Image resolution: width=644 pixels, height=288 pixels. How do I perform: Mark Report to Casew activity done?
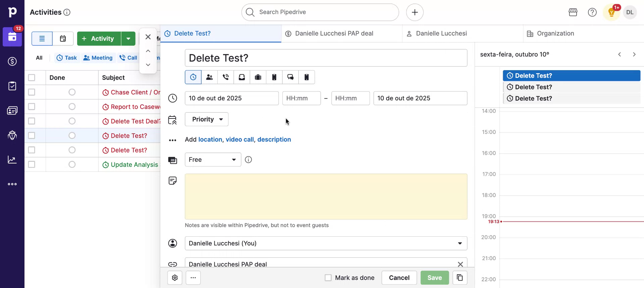click(72, 107)
